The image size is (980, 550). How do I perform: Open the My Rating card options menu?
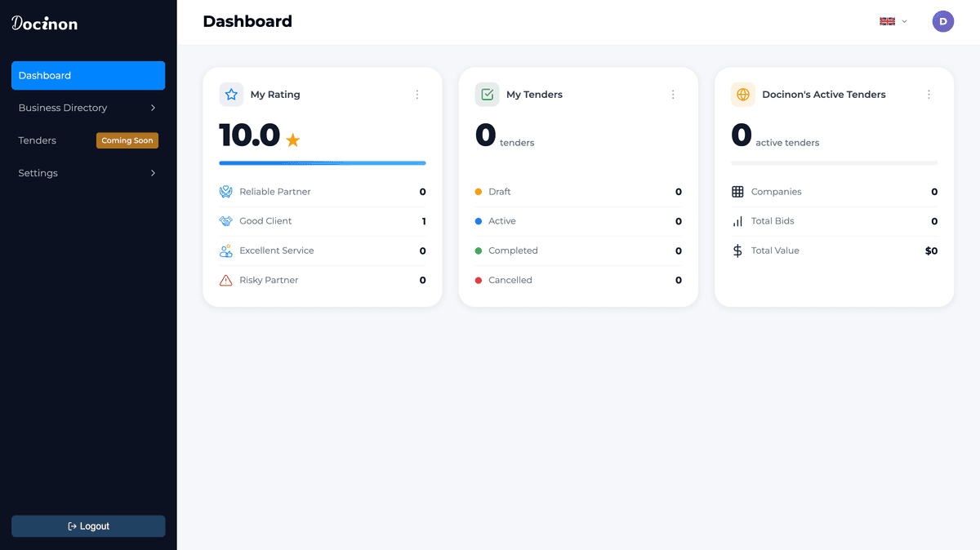(x=417, y=95)
